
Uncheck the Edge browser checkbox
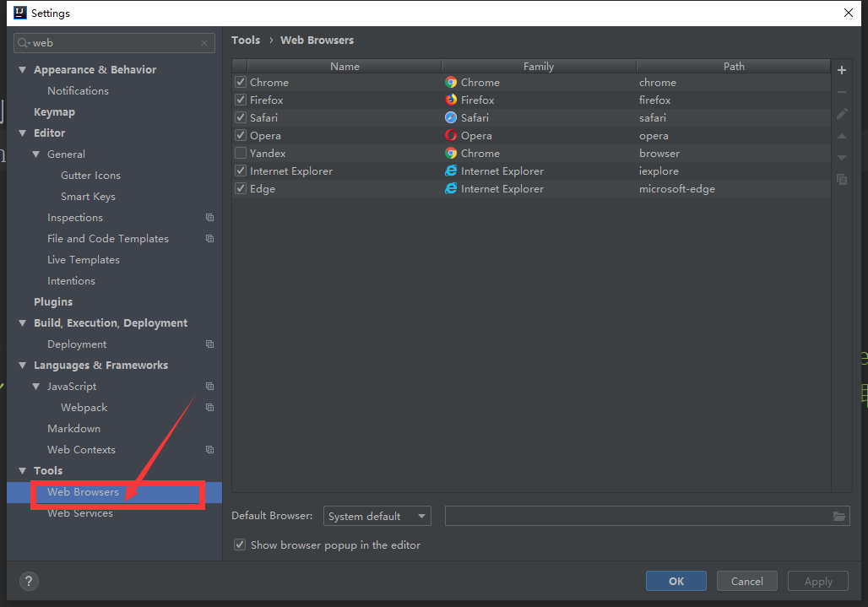click(241, 188)
